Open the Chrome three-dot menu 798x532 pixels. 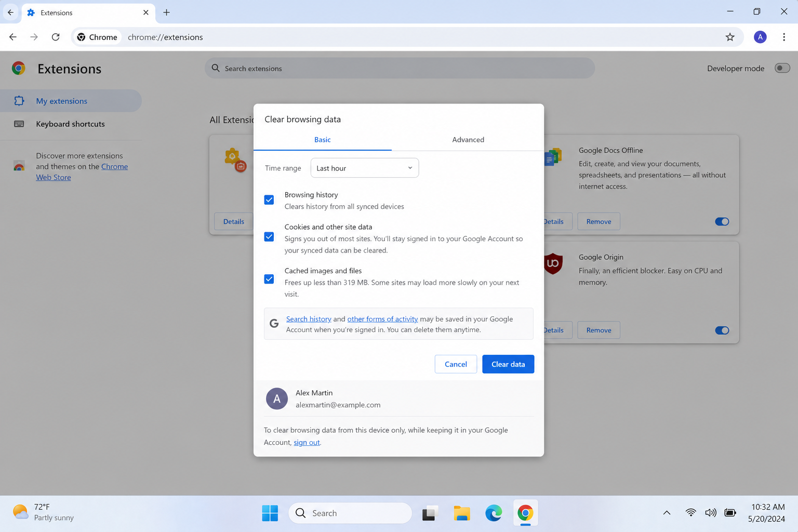pyautogui.click(x=783, y=37)
